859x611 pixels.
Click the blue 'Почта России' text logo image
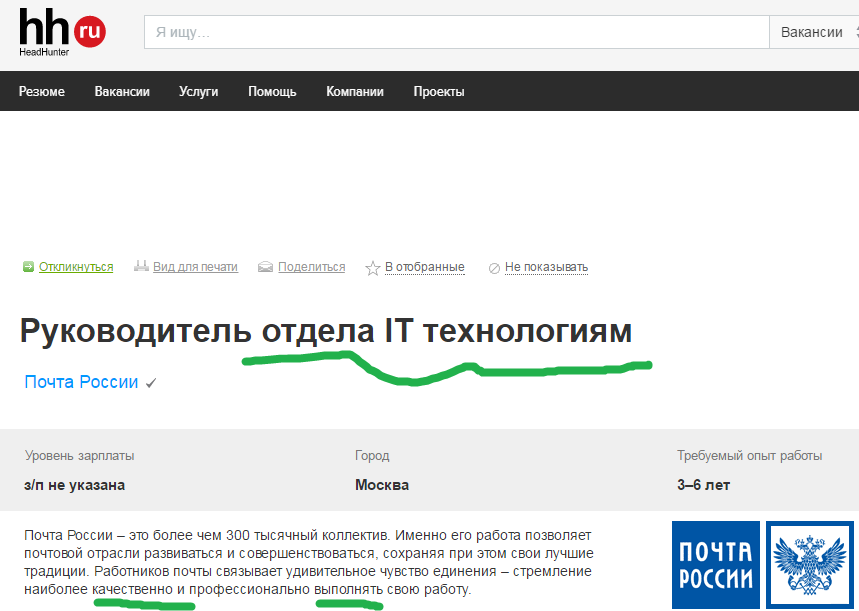click(x=716, y=565)
